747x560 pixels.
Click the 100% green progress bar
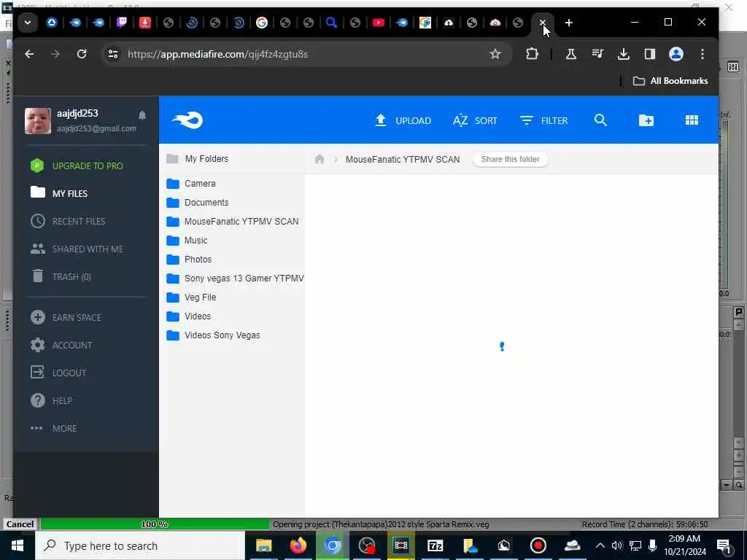click(x=155, y=524)
